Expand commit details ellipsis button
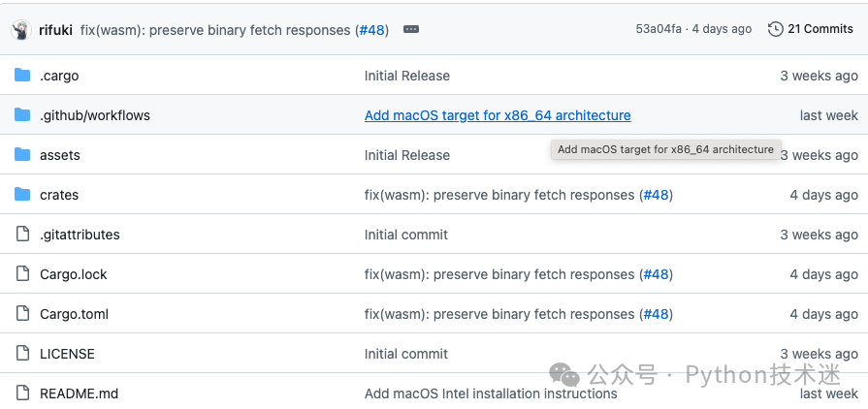Screen dimensions: 868x409 411,29
